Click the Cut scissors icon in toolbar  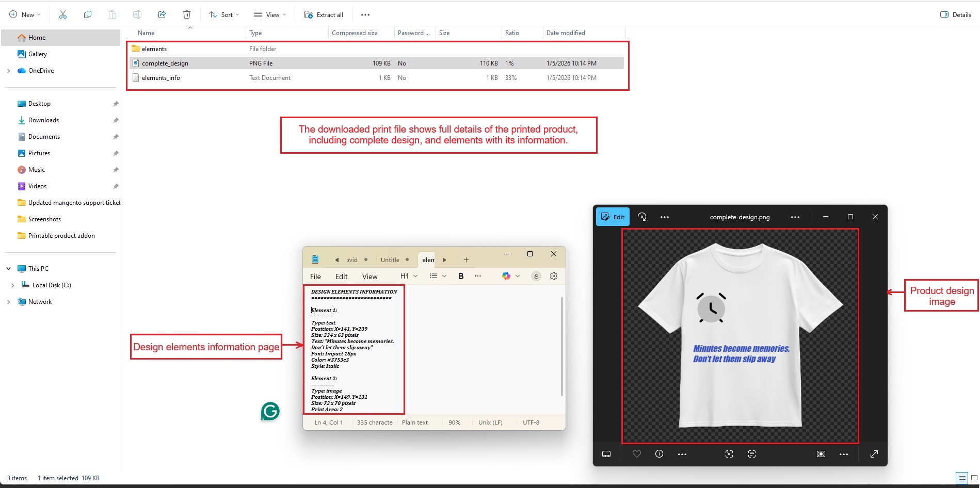point(63,14)
